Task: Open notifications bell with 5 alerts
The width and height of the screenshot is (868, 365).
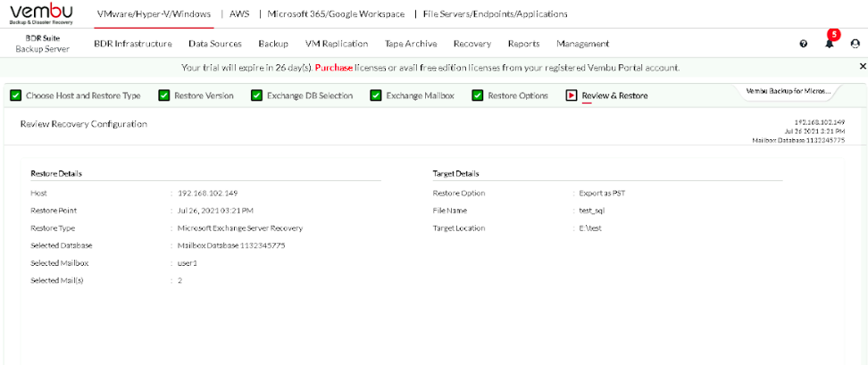Action: (830, 43)
